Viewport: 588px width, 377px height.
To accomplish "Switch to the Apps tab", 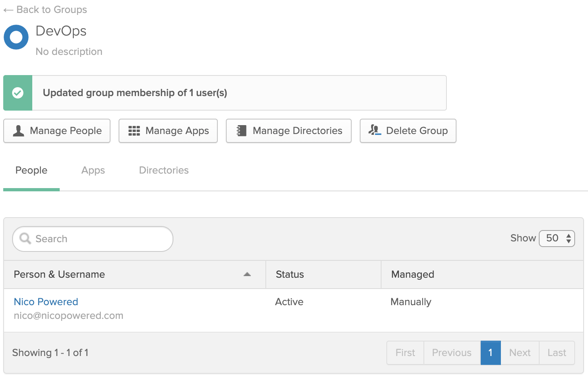I will tap(93, 170).
